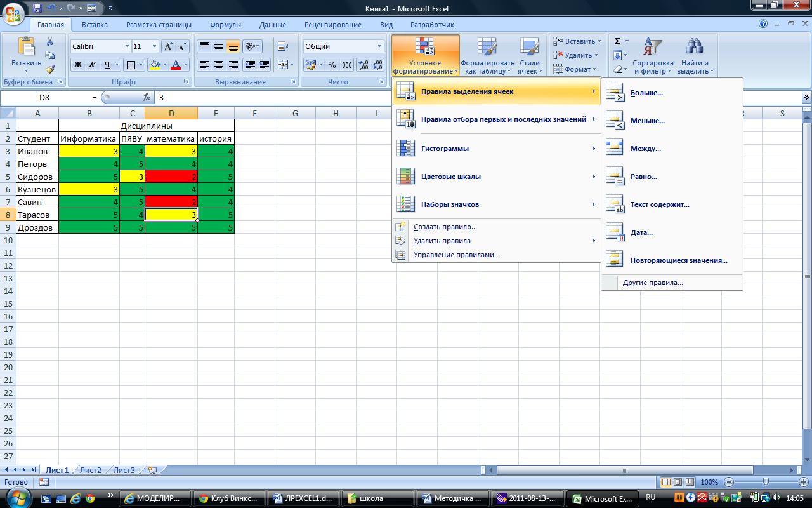Open Chrome from the Windows taskbar pinned icons
Image resolution: width=812 pixels, height=508 pixels.
point(90,498)
